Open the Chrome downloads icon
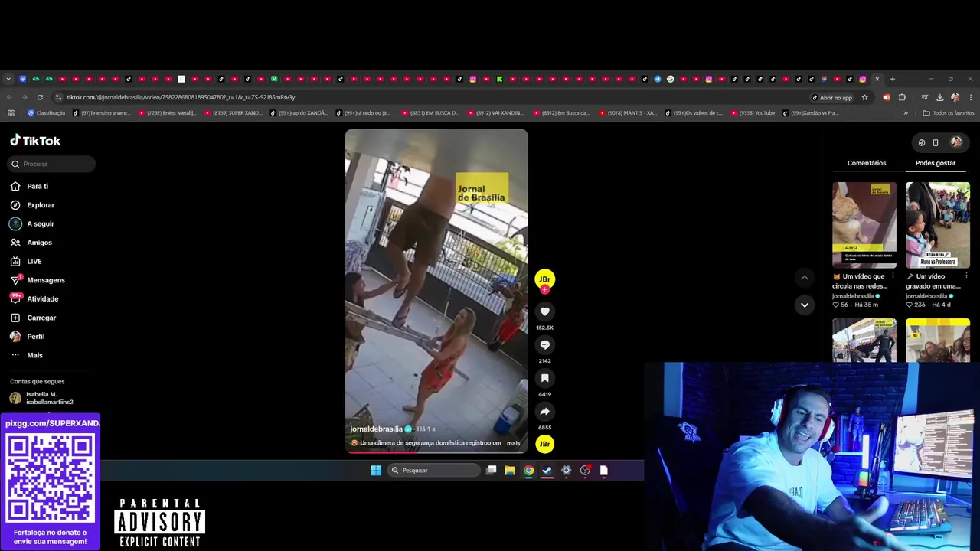 pyautogui.click(x=939, y=97)
